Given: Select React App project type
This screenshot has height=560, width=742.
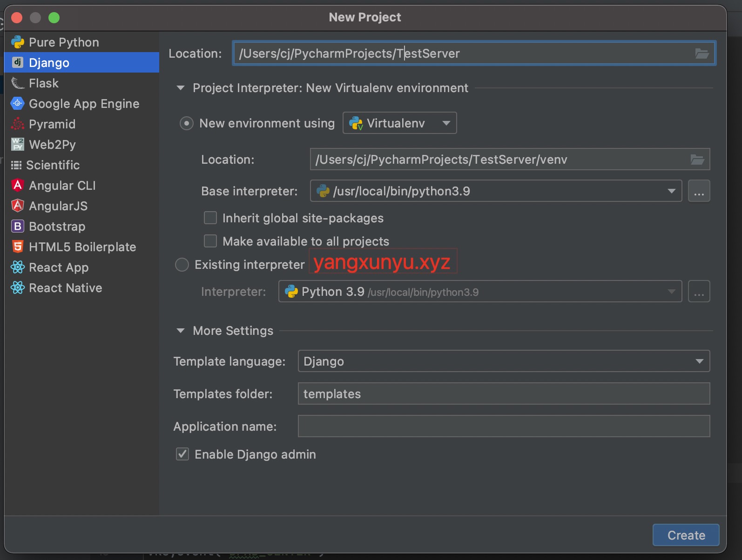Looking at the screenshot, I should pyautogui.click(x=82, y=267).
